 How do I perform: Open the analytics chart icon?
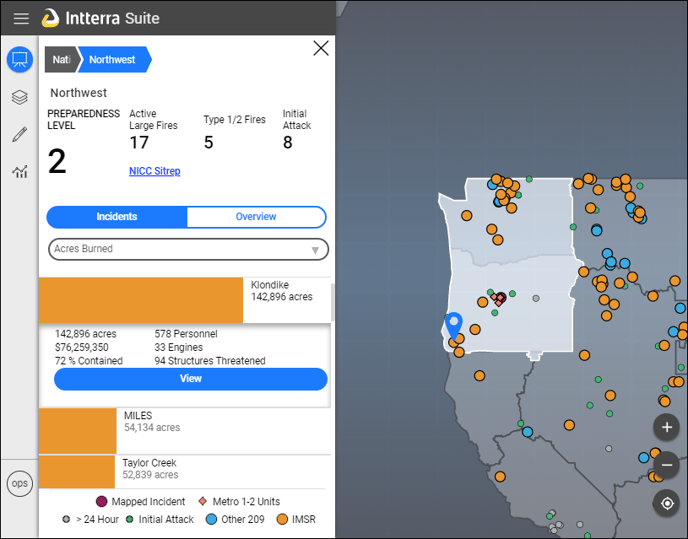[x=20, y=171]
